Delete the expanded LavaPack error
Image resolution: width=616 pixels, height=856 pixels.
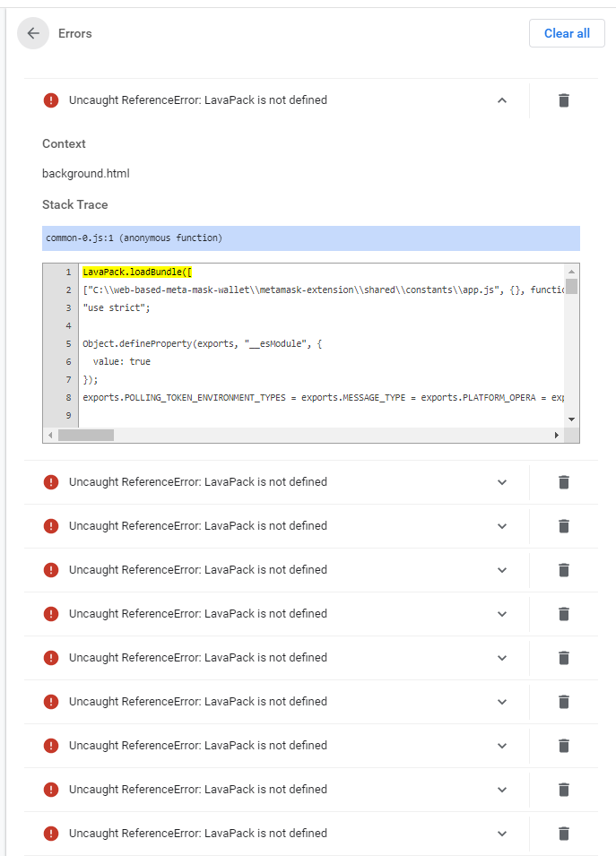[563, 100]
